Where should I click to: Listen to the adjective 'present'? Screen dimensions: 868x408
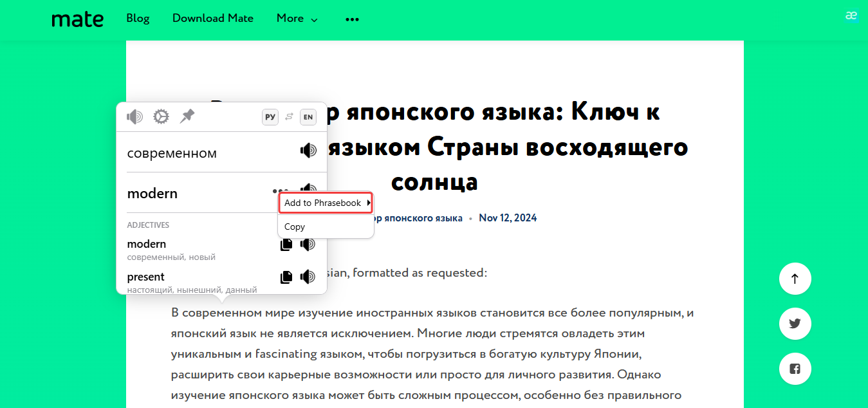pos(308,277)
